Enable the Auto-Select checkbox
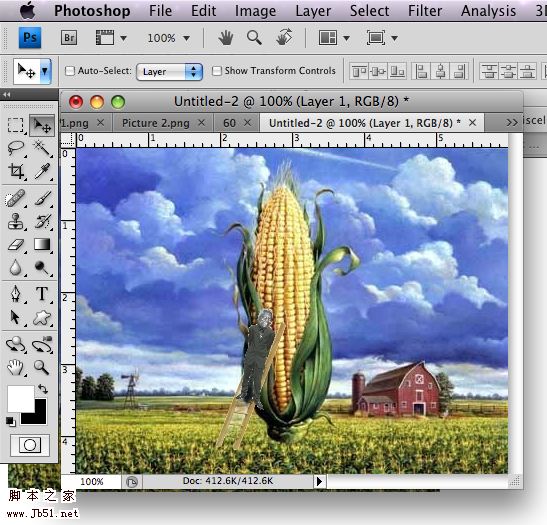Viewport: 547px width, 525px height. click(70, 71)
